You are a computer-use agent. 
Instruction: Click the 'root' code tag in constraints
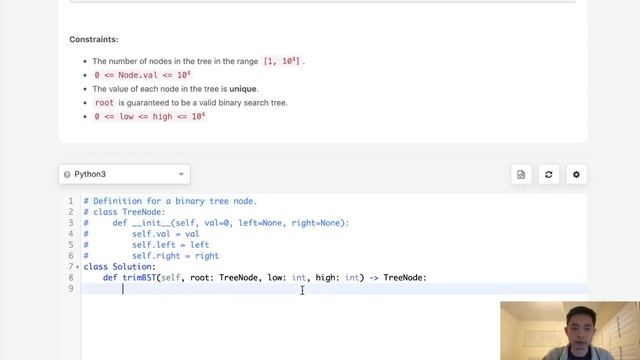104,103
